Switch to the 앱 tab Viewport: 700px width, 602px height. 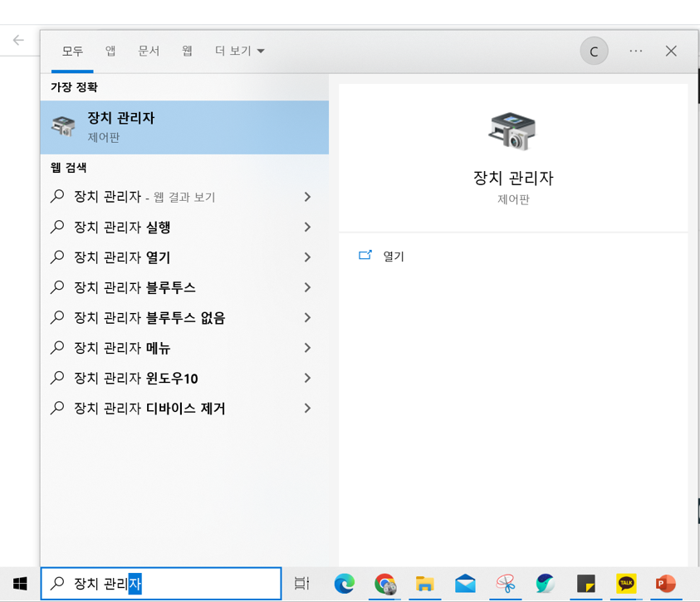click(x=110, y=51)
